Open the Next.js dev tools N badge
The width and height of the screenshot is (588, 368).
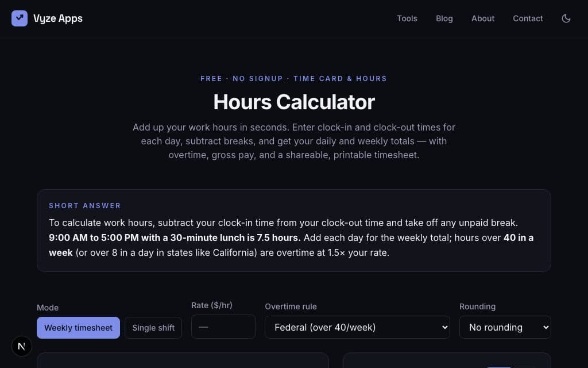[x=22, y=346]
